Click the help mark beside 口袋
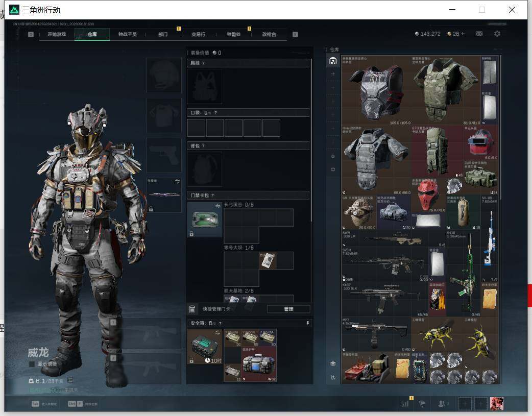The height and width of the screenshot is (416, 532). [215, 113]
